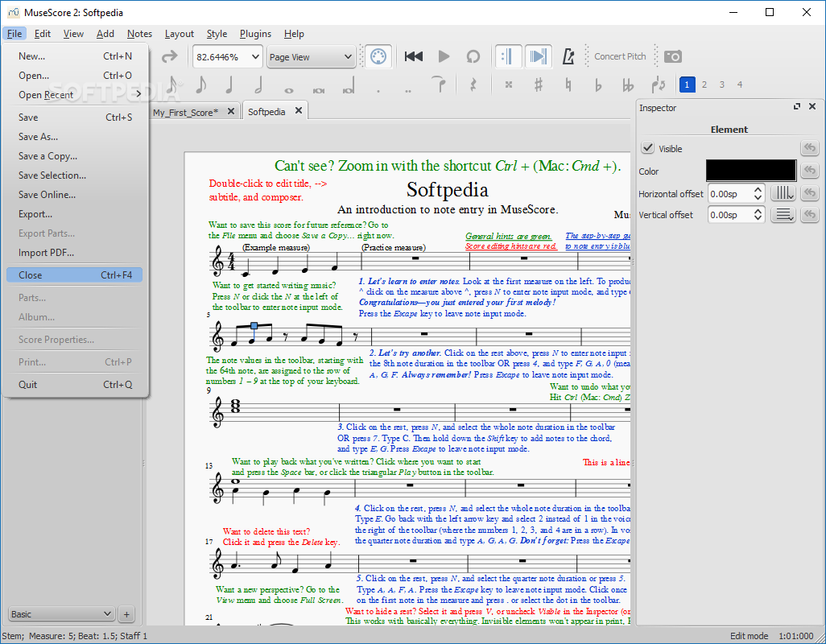Select Import PDF... menu entry
Screen dimensions: 826x644
pyautogui.click(x=75, y=253)
